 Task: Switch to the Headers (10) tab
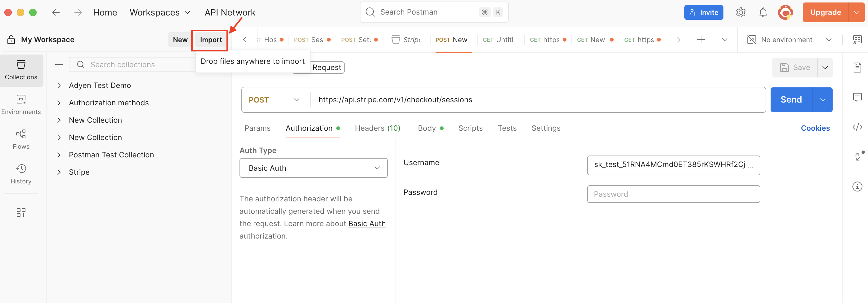[378, 128]
